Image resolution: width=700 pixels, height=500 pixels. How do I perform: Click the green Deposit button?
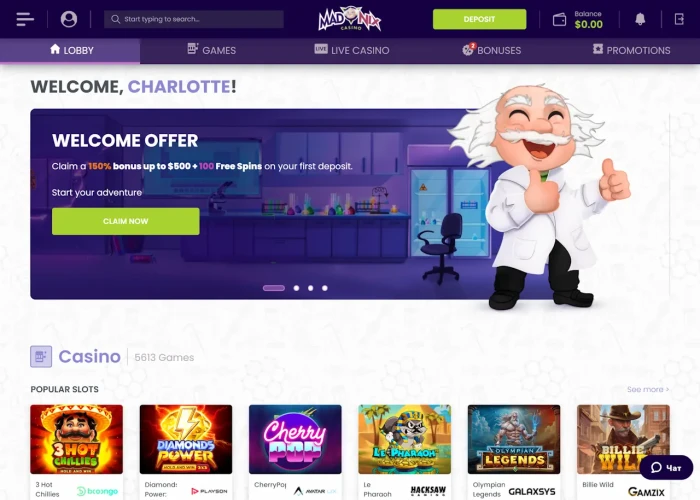tap(479, 19)
